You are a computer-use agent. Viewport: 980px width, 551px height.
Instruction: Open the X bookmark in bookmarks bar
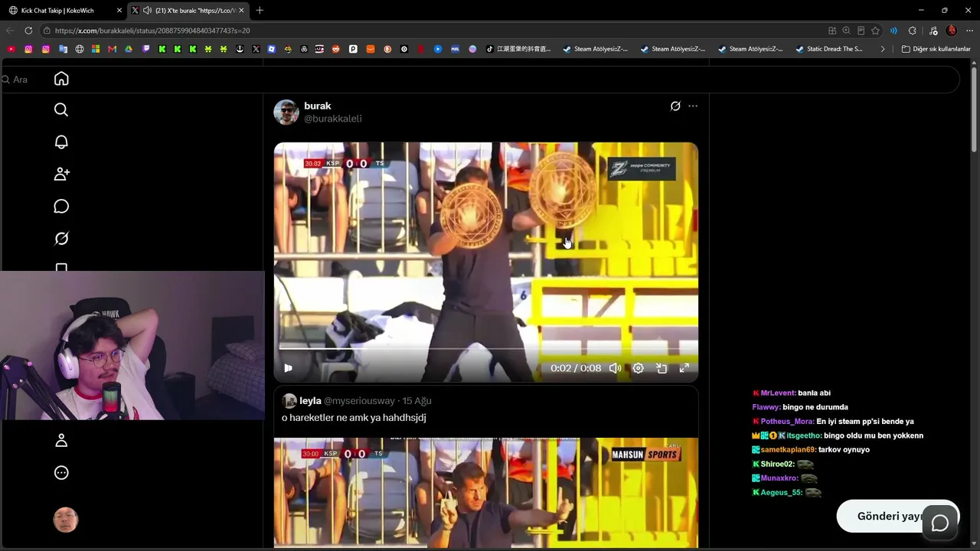(x=256, y=49)
